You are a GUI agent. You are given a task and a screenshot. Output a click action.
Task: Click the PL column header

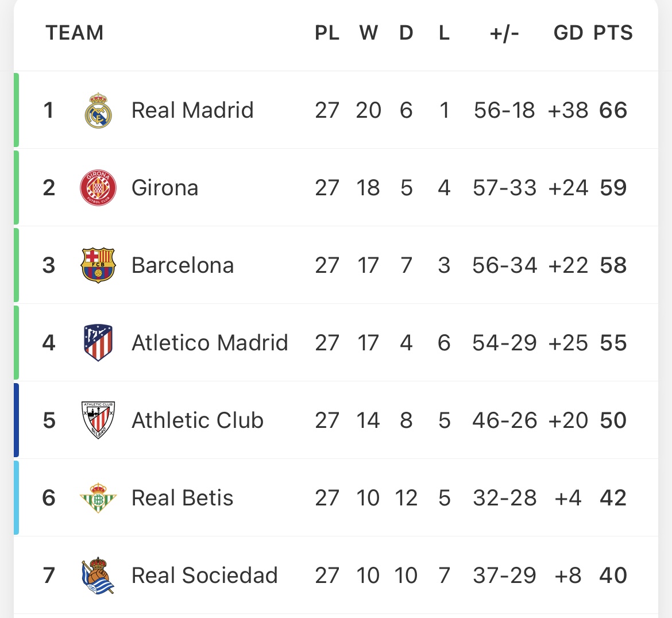point(327,33)
